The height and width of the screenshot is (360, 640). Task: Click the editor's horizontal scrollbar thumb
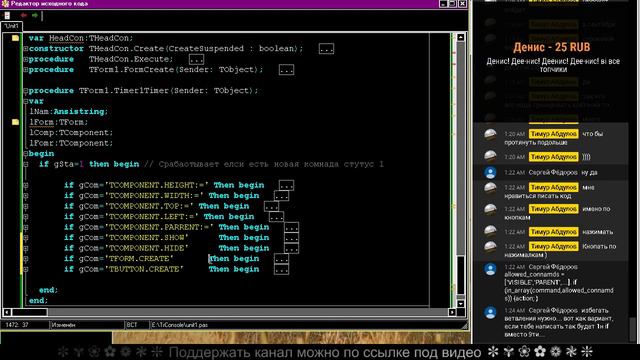click(29, 312)
